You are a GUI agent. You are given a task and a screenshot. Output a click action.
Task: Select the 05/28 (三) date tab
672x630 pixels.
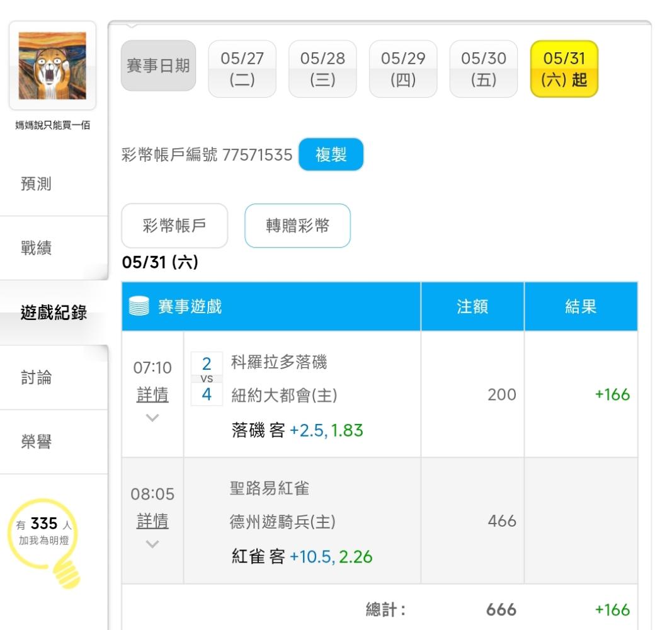tap(322, 69)
